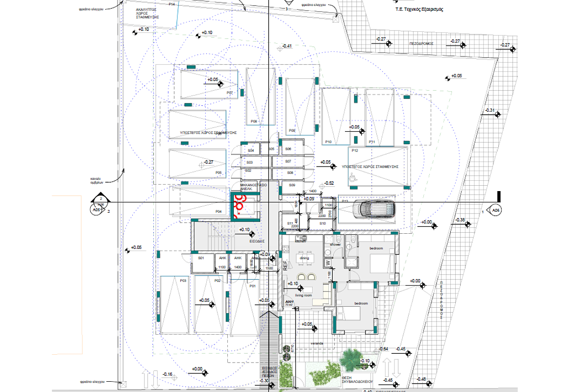Screen dimensions: 588x392
Task: Click the '-0.41' level value
Action: (287, 47)
